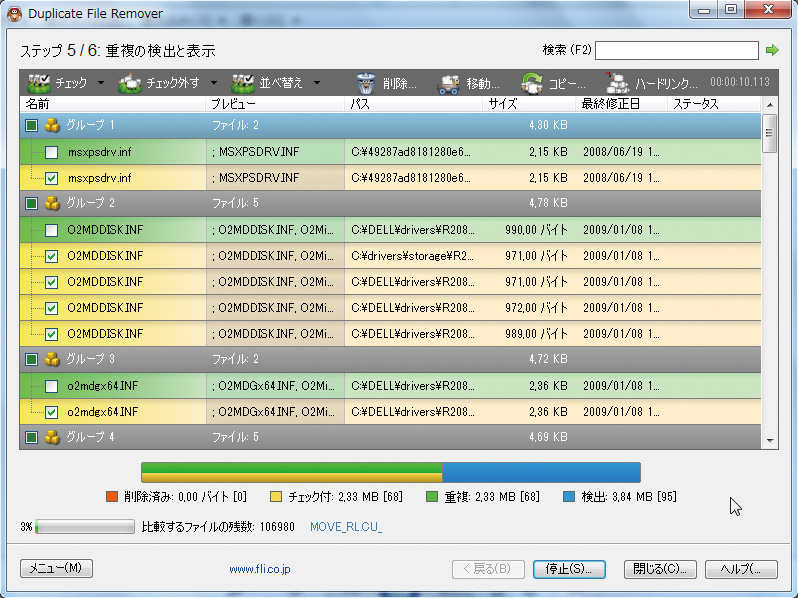Screen dimensions: 798x598
Task: Open the メニュー(M) button
Action: click(56, 568)
